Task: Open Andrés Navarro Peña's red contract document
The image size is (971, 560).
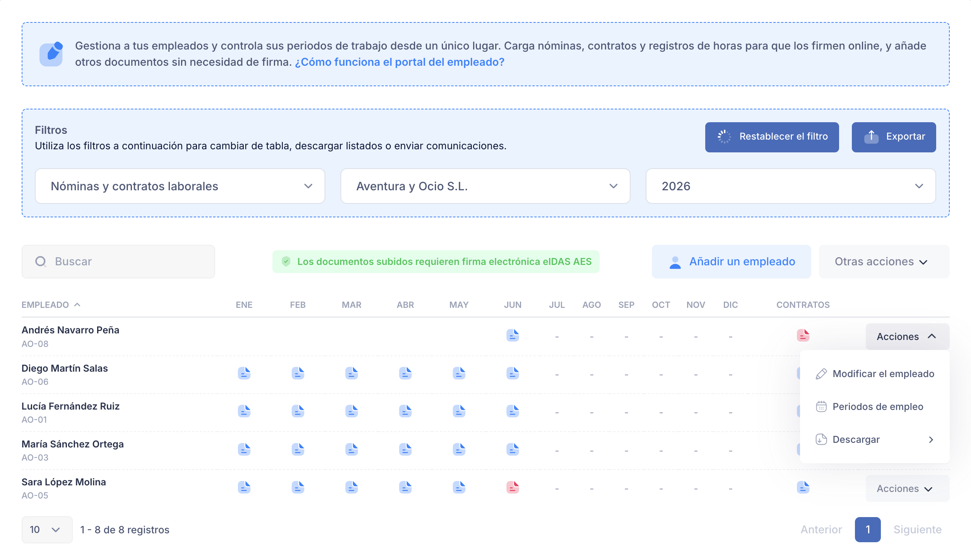Action: (803, 335)
